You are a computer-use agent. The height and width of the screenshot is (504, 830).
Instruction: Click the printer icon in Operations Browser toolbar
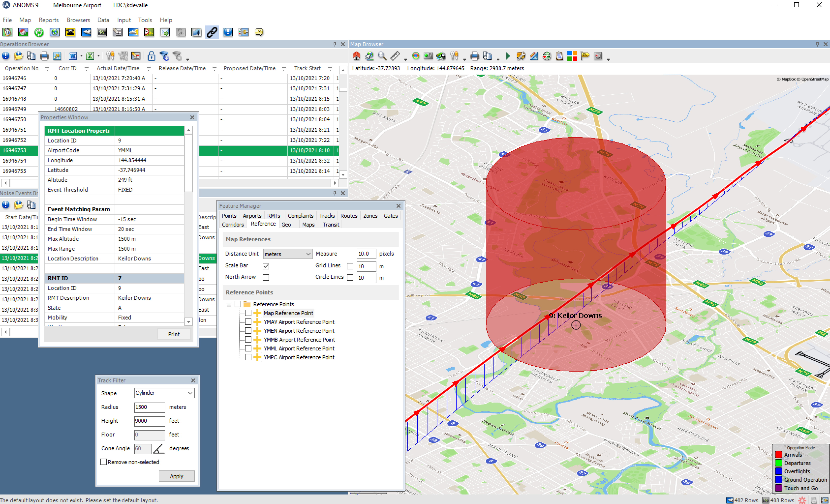(44, 56)
